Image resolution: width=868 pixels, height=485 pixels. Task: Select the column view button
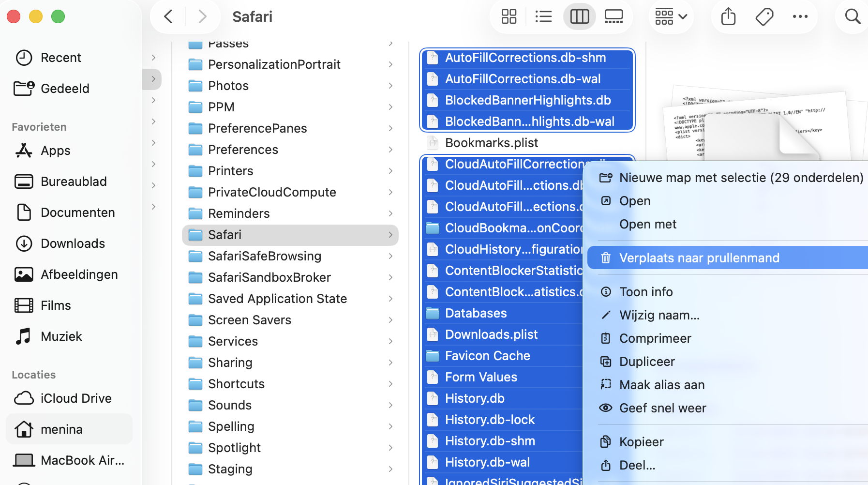579,16
